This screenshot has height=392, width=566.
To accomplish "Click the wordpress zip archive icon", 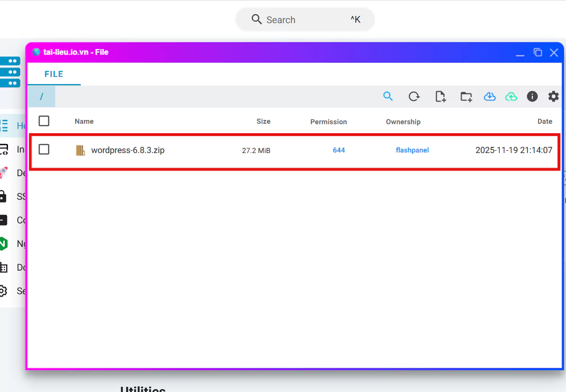I will tap(81, 150).
